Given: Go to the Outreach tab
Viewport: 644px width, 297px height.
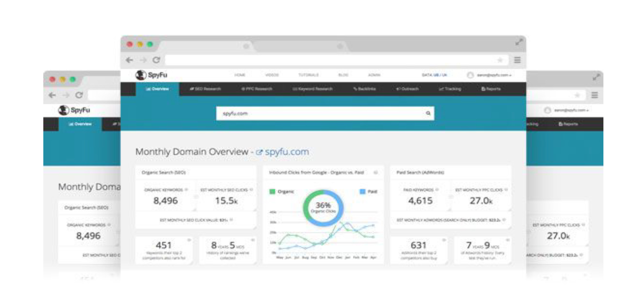Looking at the screenshot, I should 407,89.
